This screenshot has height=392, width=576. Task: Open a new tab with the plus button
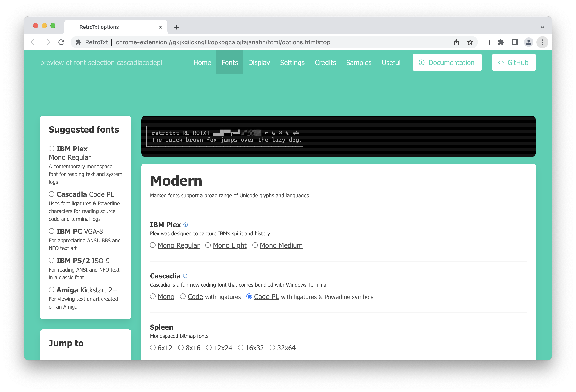coord(177,27)
